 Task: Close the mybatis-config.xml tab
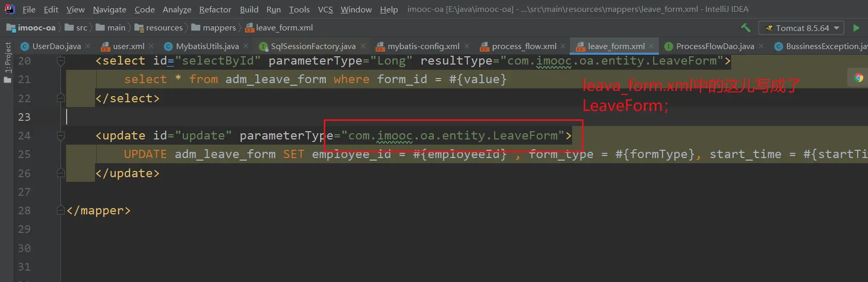coord(467,46)
